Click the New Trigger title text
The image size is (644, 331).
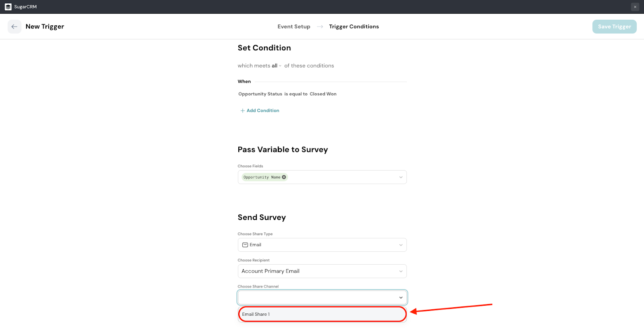pyautogui.click(x=45, y=27)
